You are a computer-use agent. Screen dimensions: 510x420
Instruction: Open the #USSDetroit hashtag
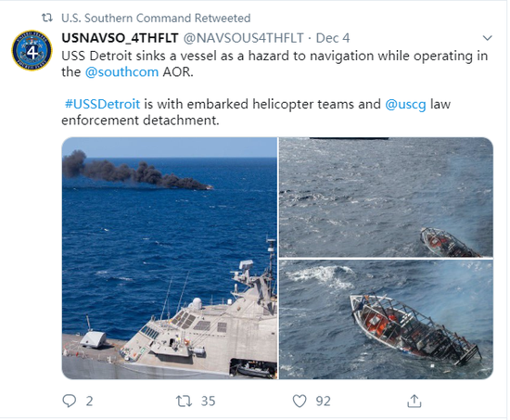point(102,104)
